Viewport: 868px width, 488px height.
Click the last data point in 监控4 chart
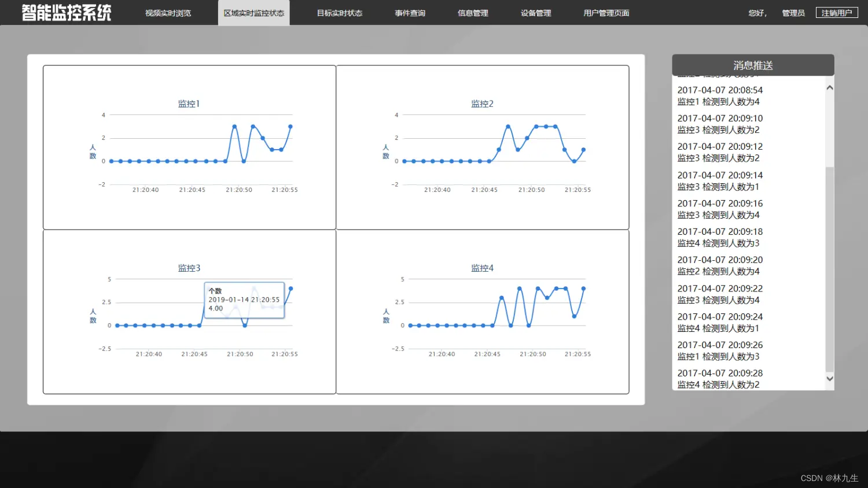(x=583, y=289)
